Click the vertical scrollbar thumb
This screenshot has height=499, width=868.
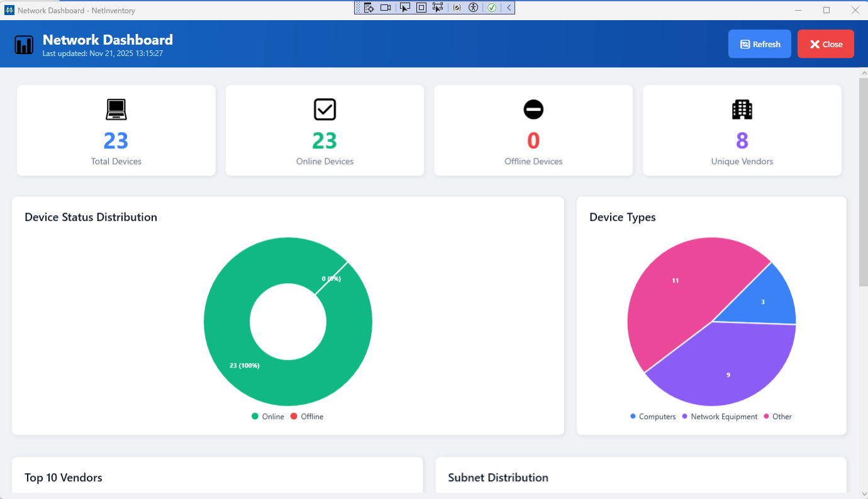point(863,182)
